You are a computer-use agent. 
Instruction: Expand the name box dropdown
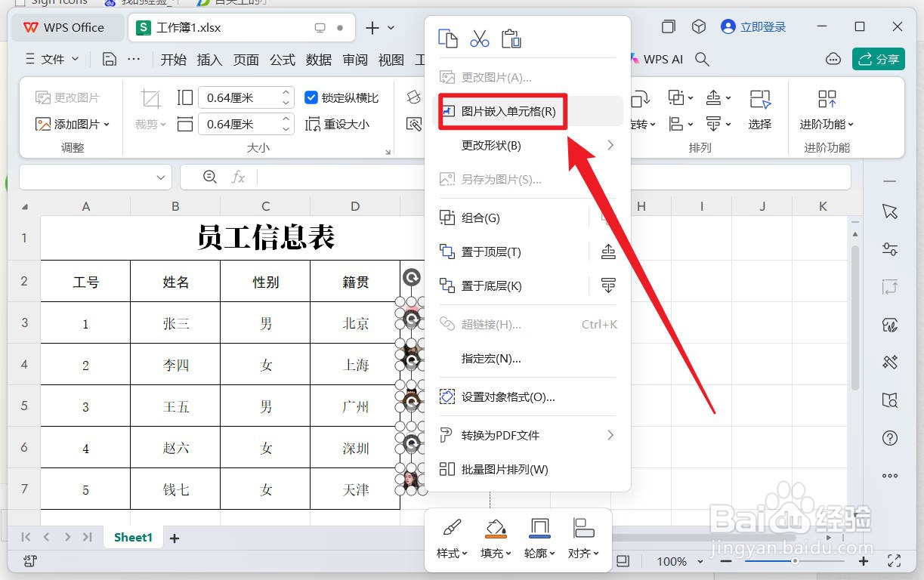point(161,177)
